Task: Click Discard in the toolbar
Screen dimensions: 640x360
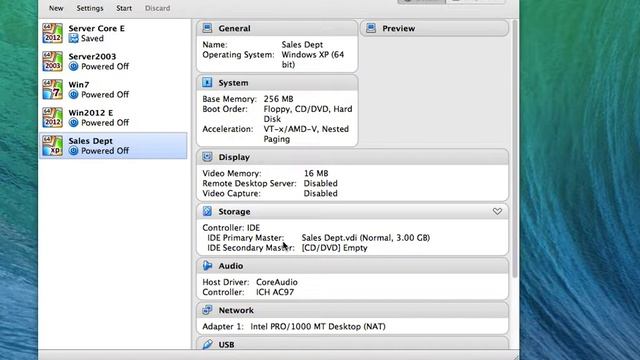Action: click(158, 8)
